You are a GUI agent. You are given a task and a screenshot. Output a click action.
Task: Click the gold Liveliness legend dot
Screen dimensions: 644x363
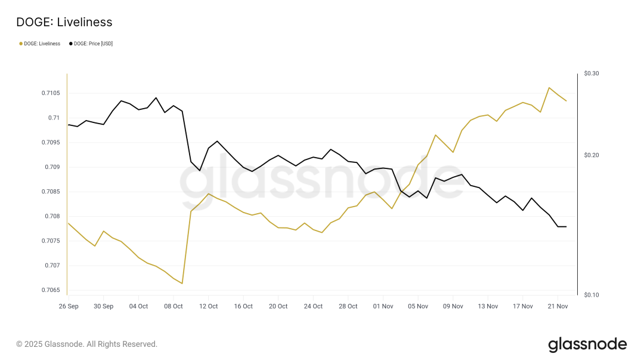[21, 44]
